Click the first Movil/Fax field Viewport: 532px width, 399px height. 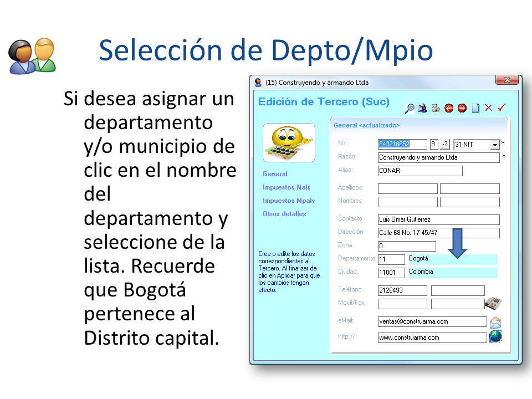tap(402, 304)
